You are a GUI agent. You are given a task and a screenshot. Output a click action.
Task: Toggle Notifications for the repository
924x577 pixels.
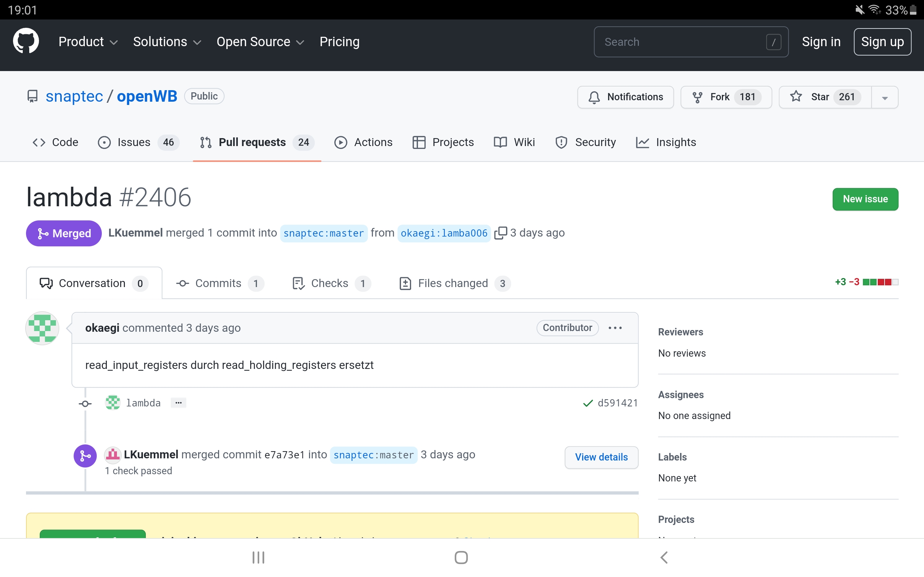point(626,97)
